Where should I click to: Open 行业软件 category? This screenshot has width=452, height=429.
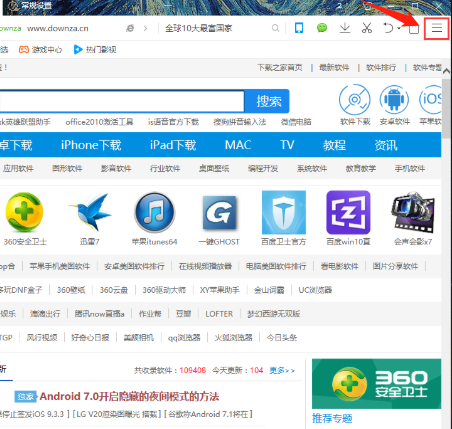coord(165,168)
